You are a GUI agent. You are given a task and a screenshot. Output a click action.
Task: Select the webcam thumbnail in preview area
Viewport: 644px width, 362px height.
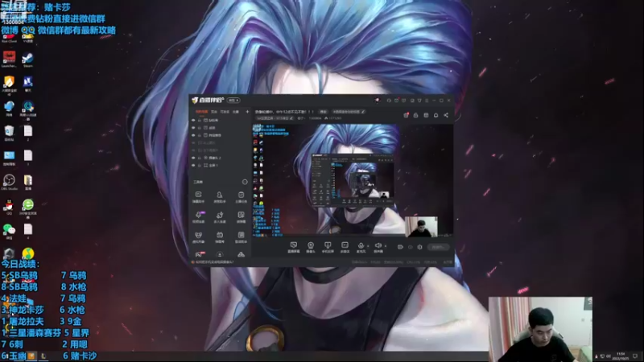coord(421,227)
